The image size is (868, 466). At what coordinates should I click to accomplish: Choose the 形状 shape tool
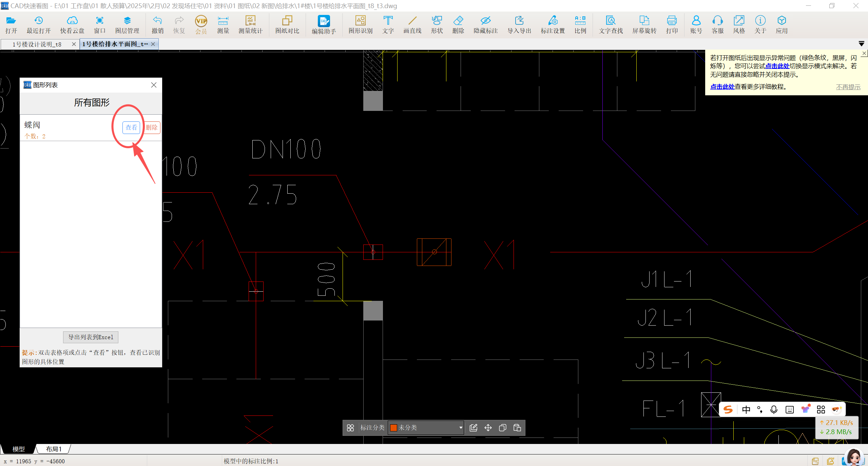(437, 25)
